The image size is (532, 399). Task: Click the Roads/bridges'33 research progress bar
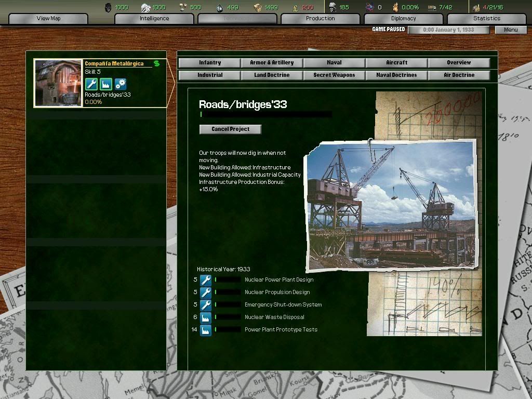click(x=265, y=114)
